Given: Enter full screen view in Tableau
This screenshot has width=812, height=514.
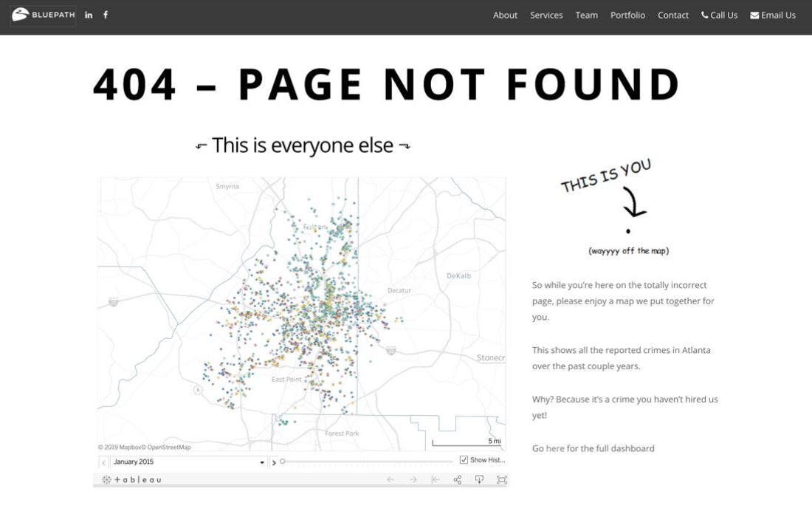Looking at the screenshot, I should click(502, 480).
